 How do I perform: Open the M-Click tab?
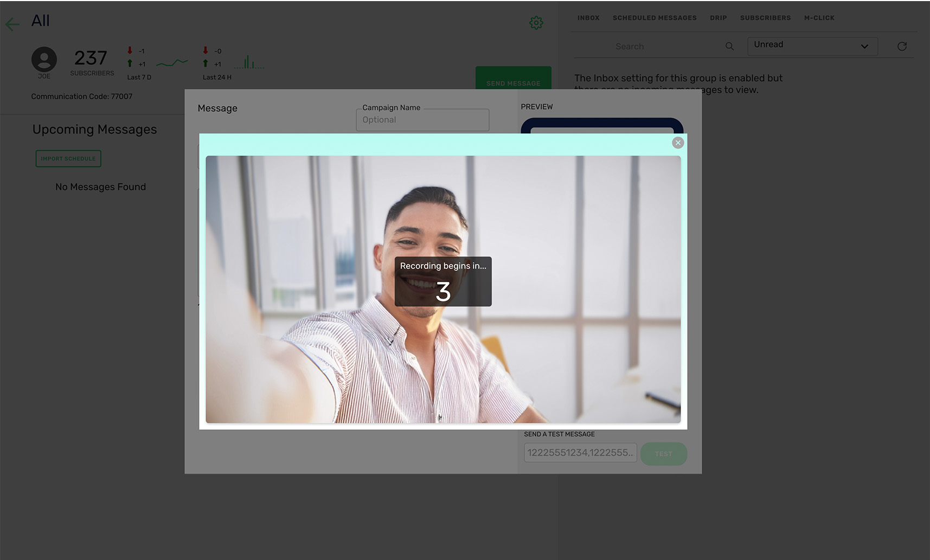819,18
